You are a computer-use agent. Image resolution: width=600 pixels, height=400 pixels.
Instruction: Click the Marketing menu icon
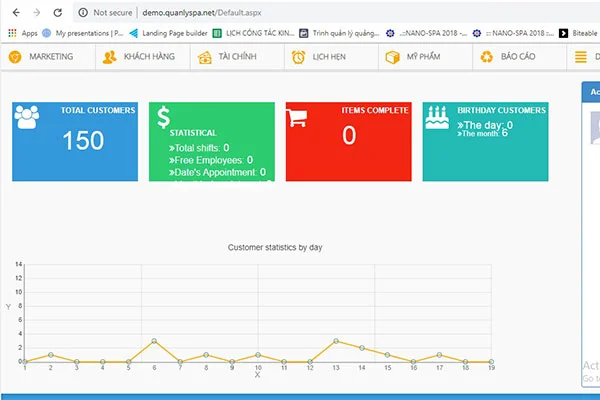[15, 57]
